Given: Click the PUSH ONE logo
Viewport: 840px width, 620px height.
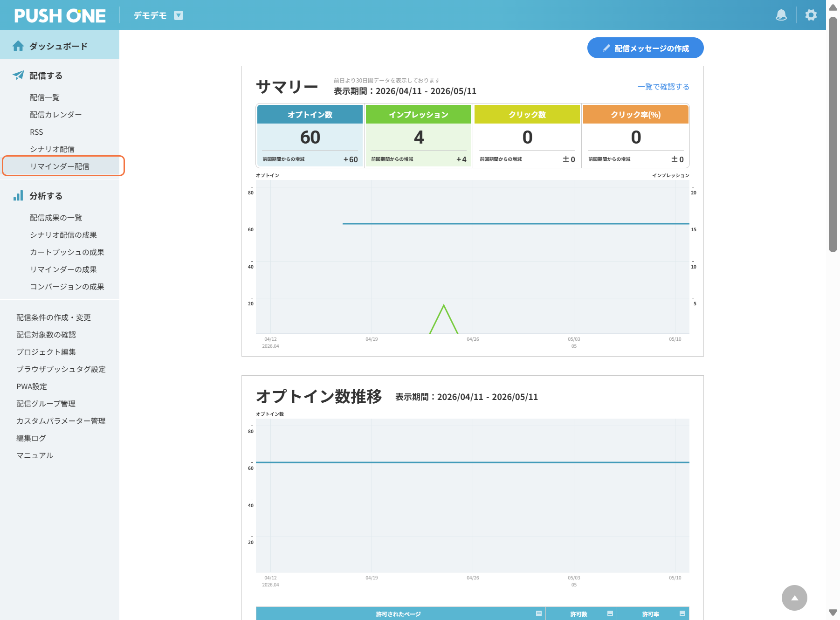Looking at the screenshot, I should click(60, 16).
